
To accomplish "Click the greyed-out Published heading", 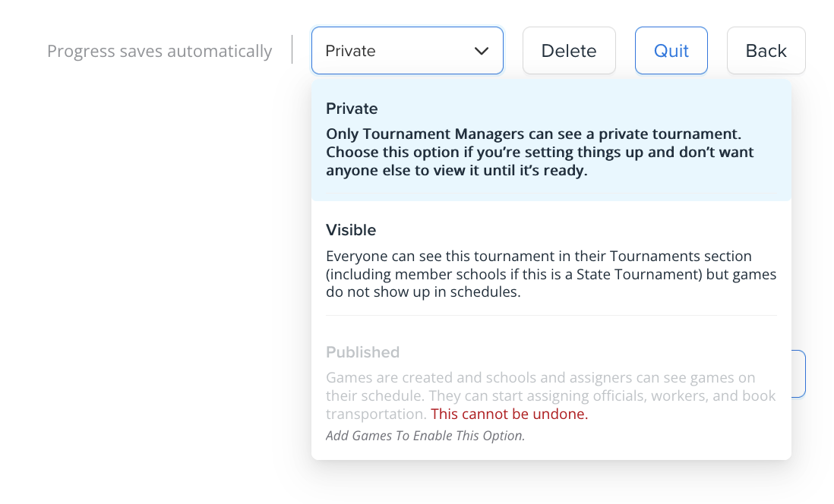I will [362, 352].
